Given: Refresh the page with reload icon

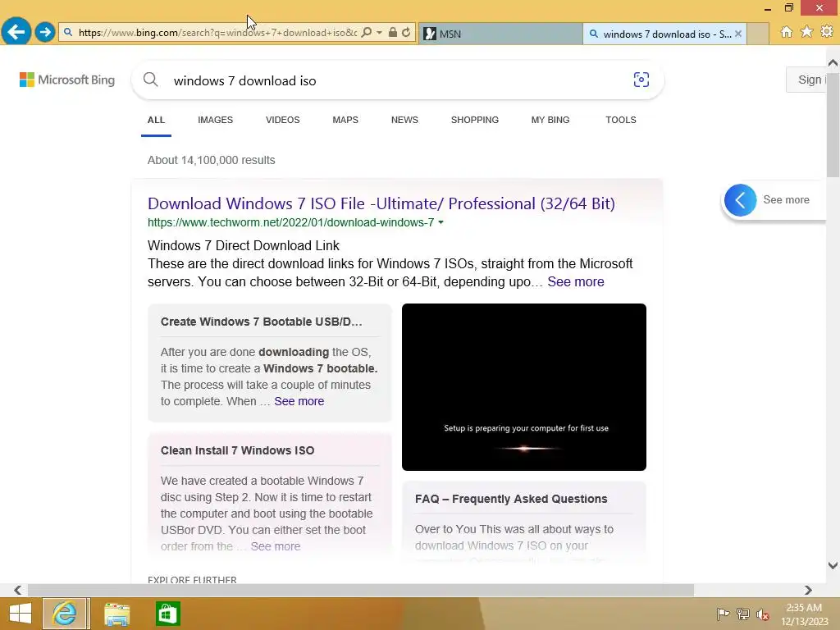Looking at the screenshot, I should 406,33.
